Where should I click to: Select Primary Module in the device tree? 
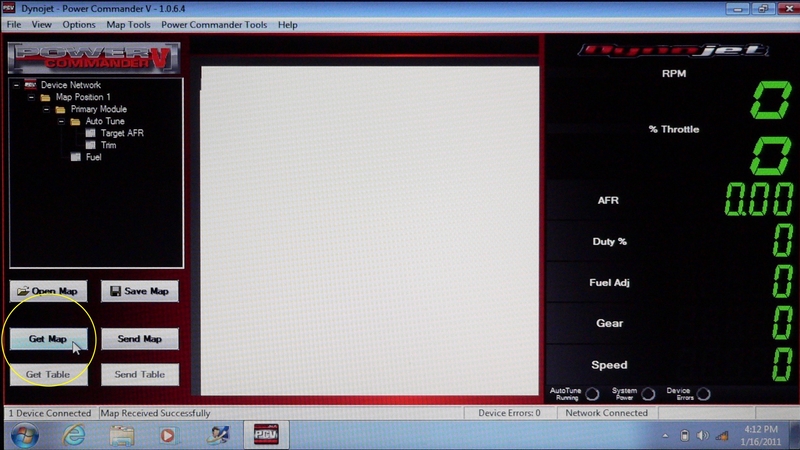pos(98,109)
